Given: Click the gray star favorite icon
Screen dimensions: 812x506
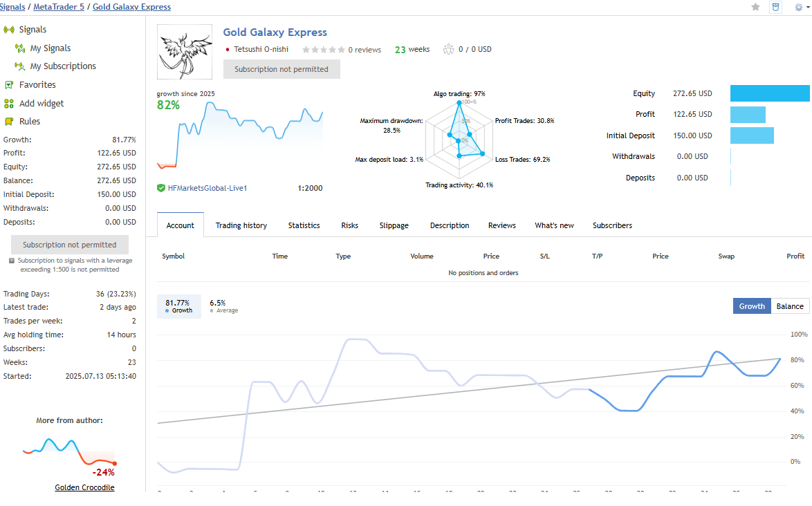Looking at the screenshot, I should tap(755, 7).
